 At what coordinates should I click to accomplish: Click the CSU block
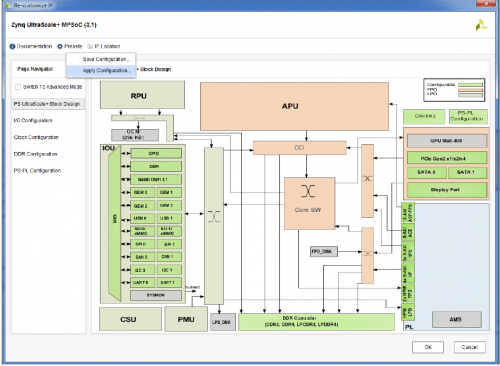130,319
